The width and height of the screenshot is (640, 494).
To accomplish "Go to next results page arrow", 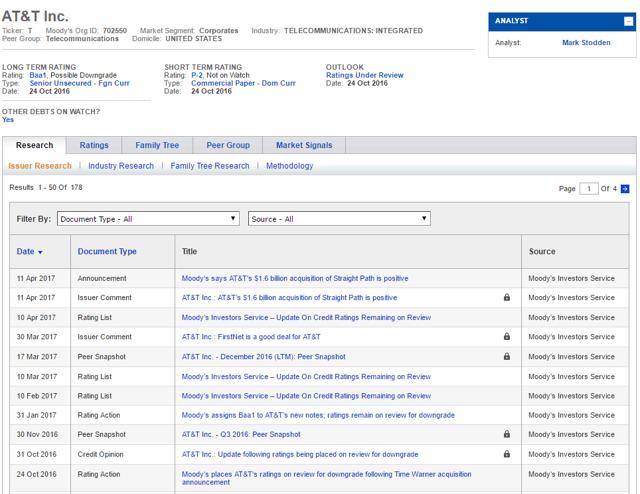I will (x=625, y=189).
